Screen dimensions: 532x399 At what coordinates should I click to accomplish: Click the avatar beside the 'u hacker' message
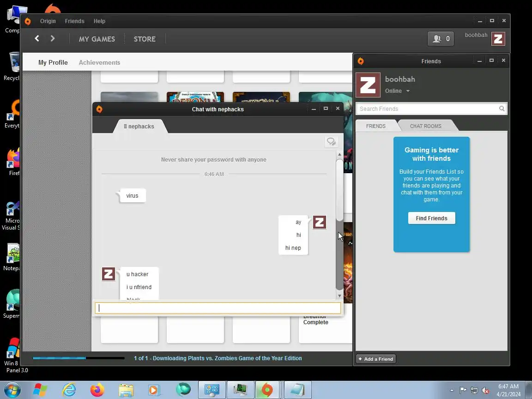(x=109, y=274)
